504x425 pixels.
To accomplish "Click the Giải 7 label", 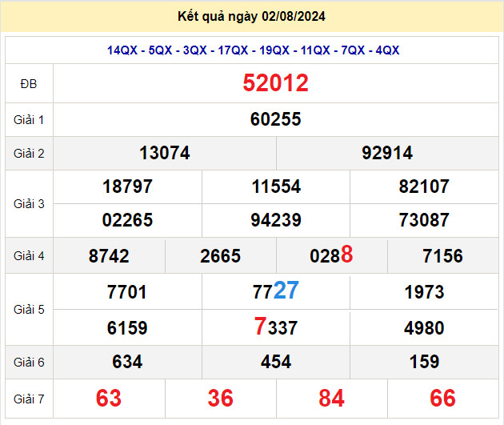I will pos(29,399).
